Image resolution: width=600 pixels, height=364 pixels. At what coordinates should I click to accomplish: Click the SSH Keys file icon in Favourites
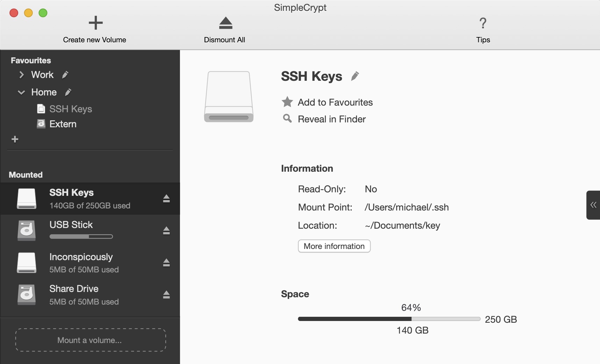41,109
